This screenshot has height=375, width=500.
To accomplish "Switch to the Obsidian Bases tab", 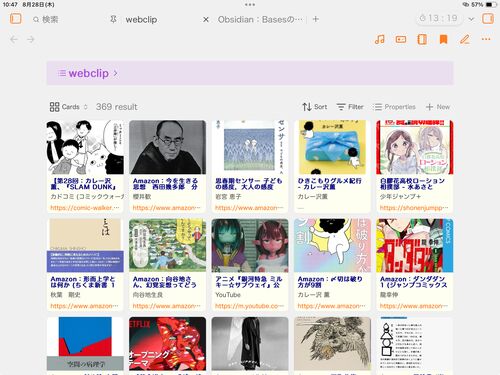I will coord(260,20).
